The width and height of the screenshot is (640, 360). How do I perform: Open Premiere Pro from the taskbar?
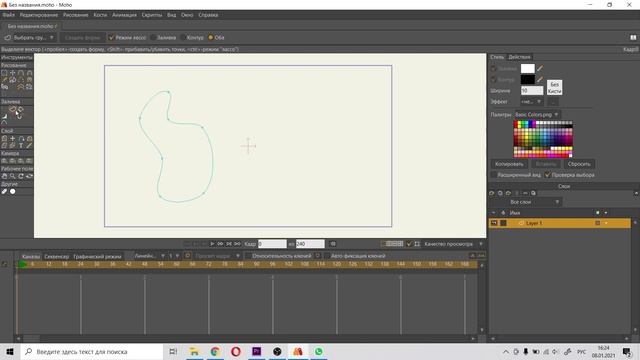coord(256,351)
